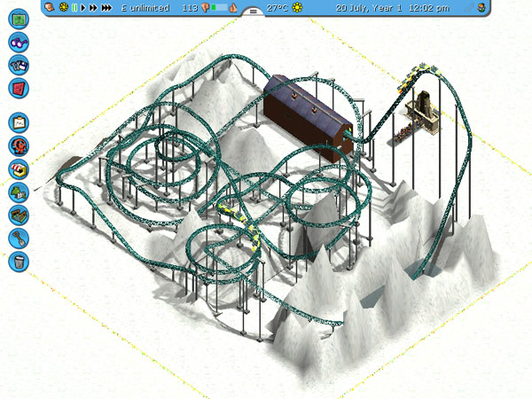Open the guest face icon at bar end

pos(481,7)
